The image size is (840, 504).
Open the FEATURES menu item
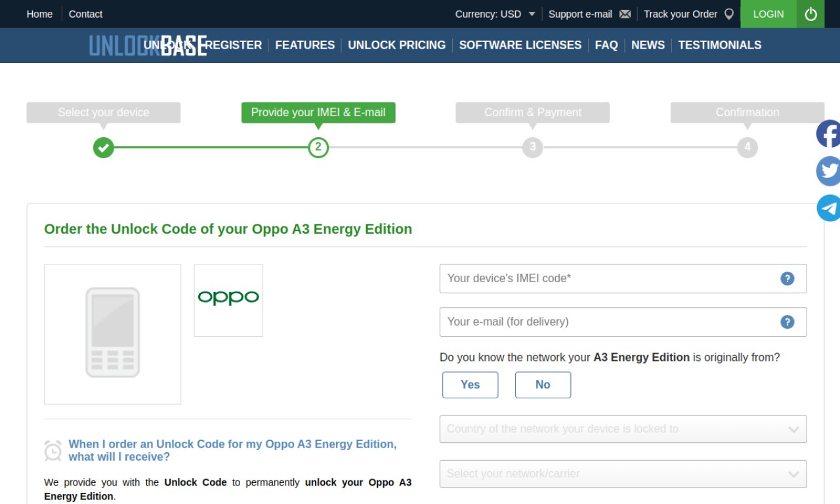point(305,45)
